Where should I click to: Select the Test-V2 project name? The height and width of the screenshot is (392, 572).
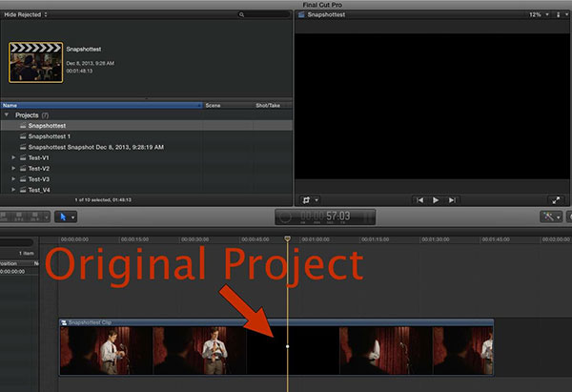tap(39, 169)
